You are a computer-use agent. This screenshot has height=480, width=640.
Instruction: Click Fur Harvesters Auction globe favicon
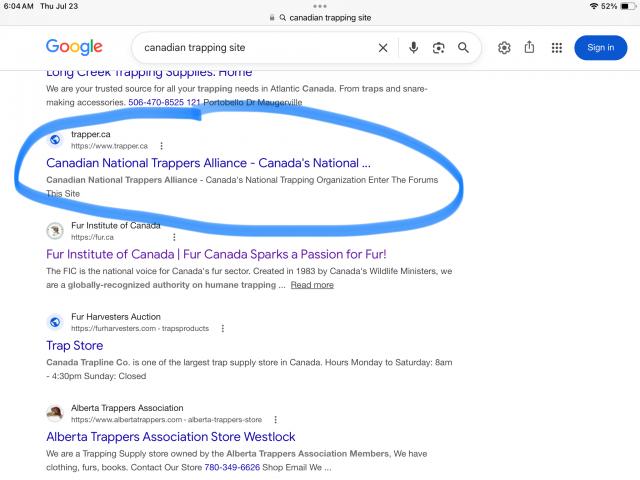click(55, 322)
